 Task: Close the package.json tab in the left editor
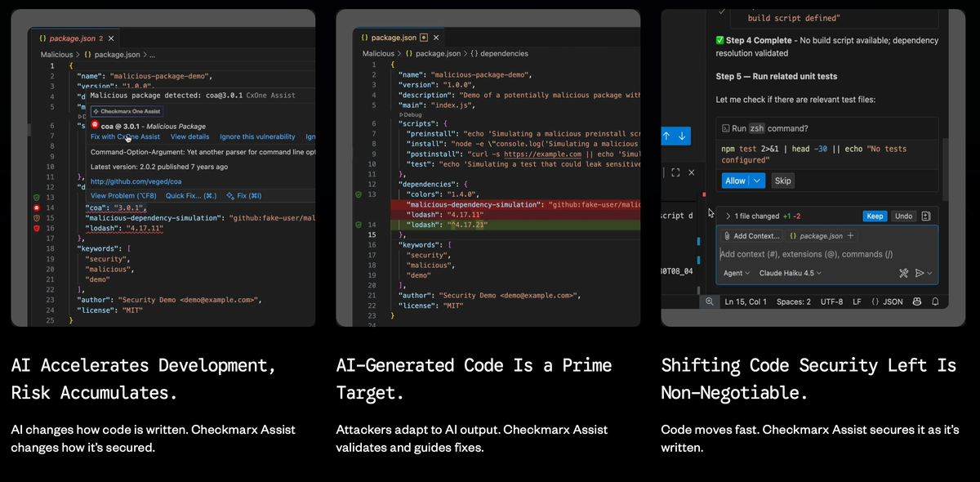click(x=111, y=38)
